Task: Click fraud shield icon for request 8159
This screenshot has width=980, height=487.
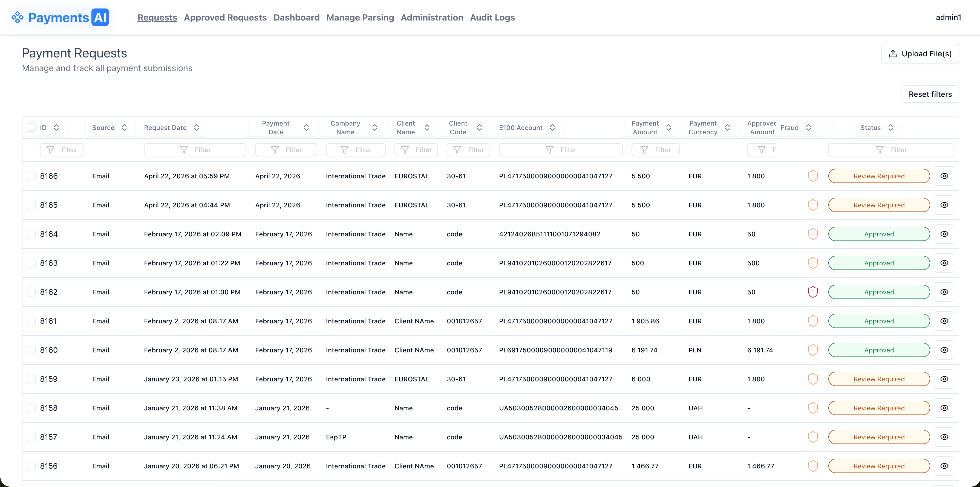Action: (813, 379)
